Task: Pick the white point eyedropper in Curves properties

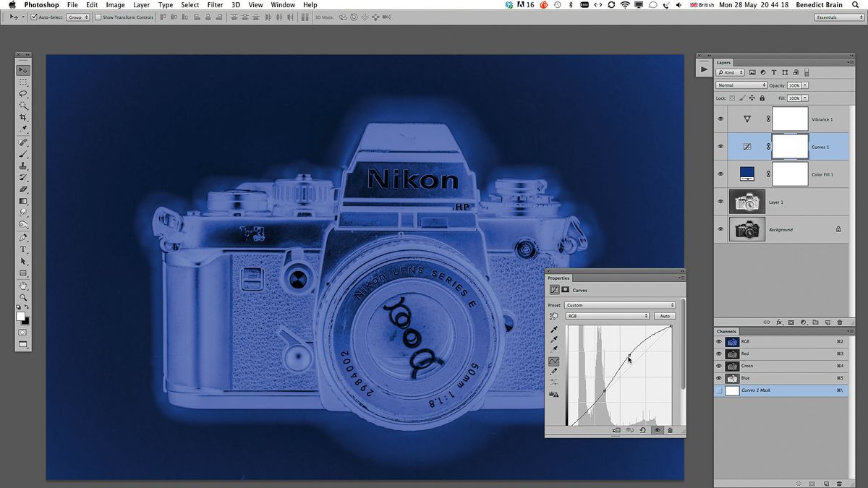Action: coord(553,349)
